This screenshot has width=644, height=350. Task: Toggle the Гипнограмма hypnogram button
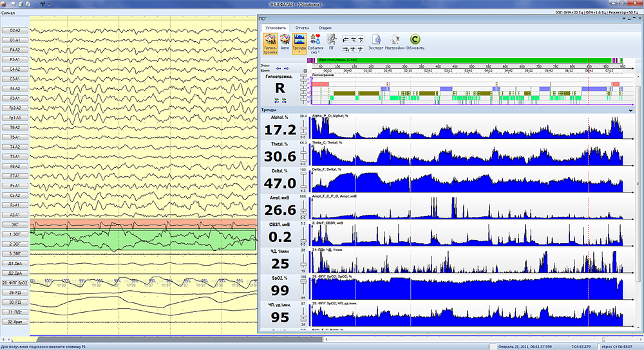click(270, 44)
